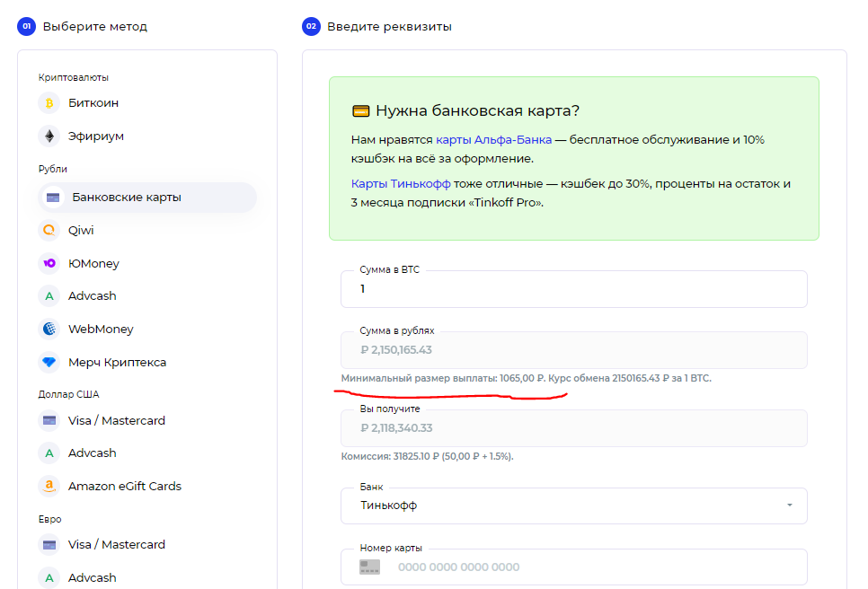868x589 pixels.
Task: Click the Выберите метод step heading
Action: [x=95, y=27]
